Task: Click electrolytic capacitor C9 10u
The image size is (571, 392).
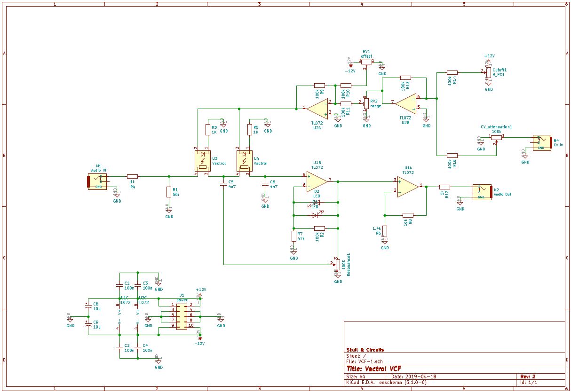Action: click(88, 324)
